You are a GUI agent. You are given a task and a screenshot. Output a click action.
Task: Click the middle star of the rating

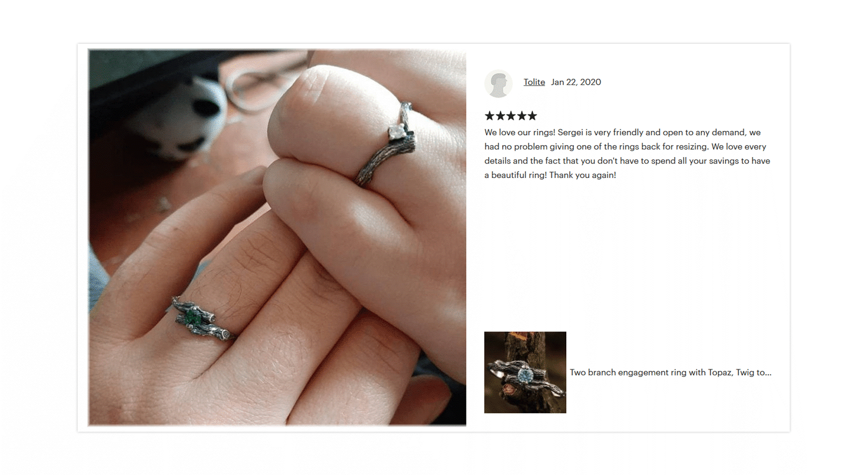point(511,116)
